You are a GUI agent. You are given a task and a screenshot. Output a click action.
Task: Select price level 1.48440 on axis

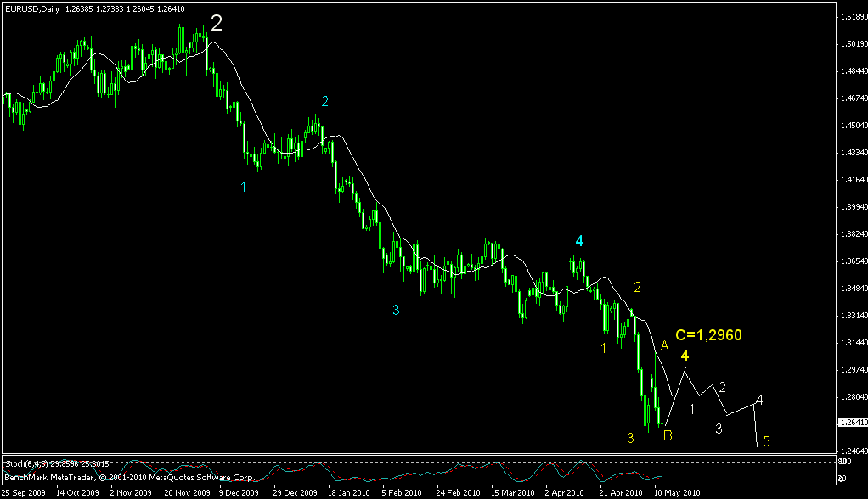click(854, 70)
